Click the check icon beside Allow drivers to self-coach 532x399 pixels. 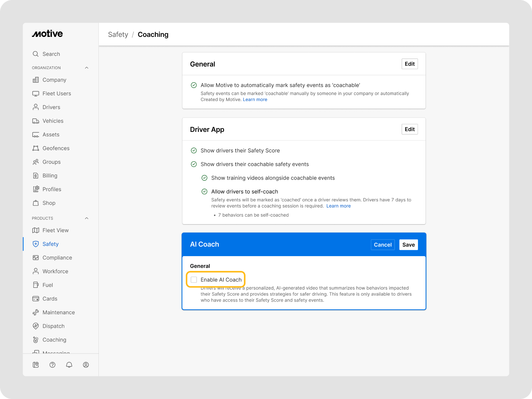coord(204,191)
